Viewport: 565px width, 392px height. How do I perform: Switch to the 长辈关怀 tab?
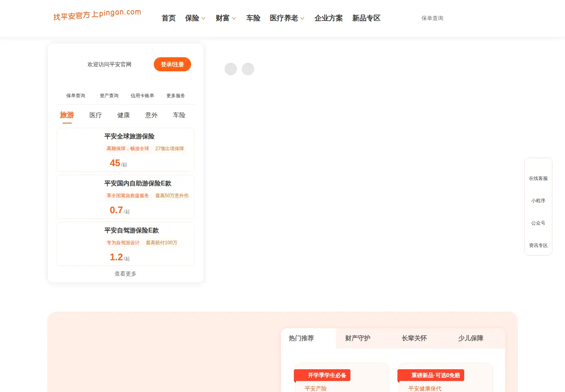tap(414, 338)
